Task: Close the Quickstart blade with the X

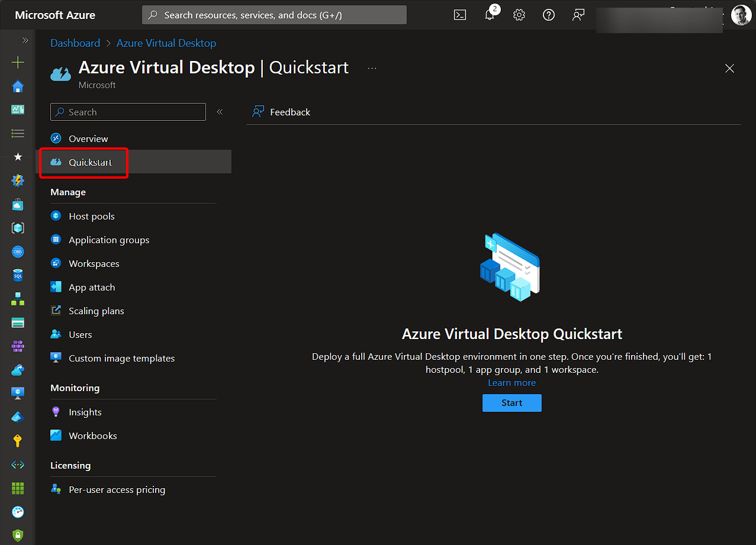Action: tap(729, 69)
